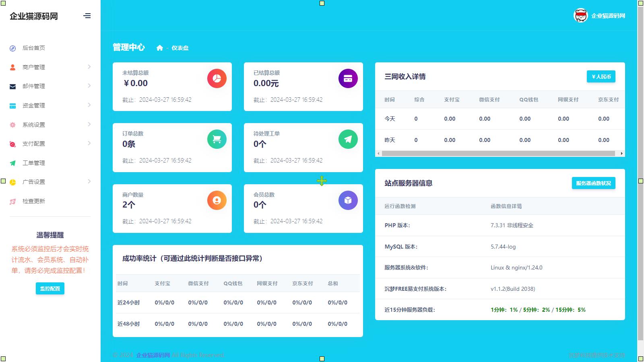Click the PHP version value 7.3.31 非线程安全
The width and height of the screenshot is (644, 362).
pyautogui.click(x=512, y=225)
